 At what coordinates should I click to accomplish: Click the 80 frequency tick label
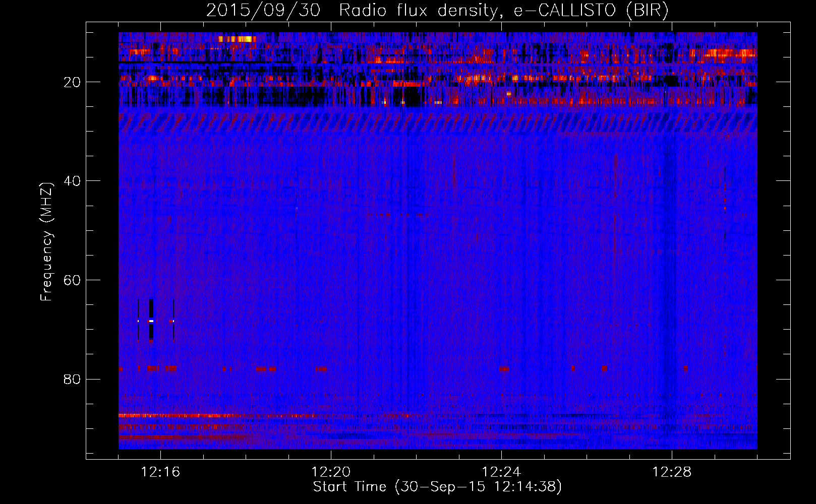pos(73,379)
